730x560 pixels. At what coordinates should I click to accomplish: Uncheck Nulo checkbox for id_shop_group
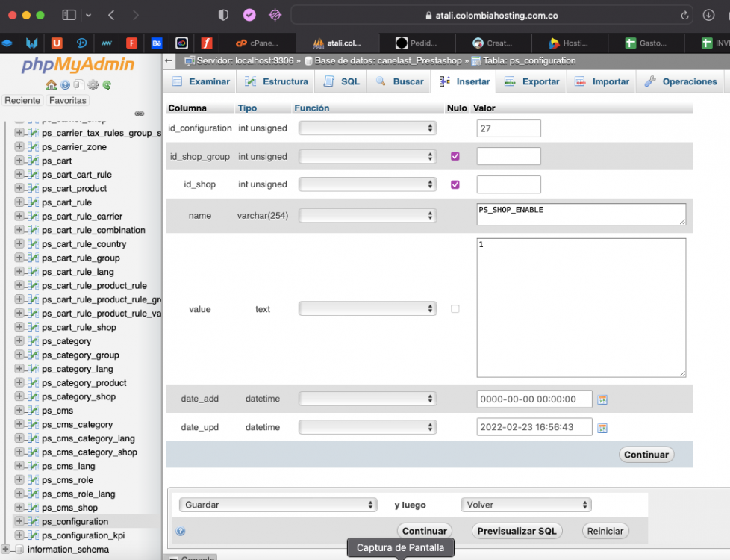click(455, 157)
